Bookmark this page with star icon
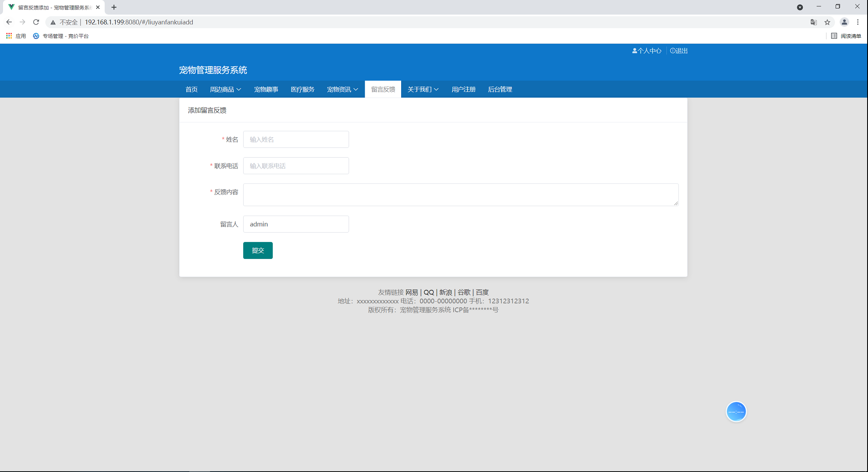The height and width of the screenshot is (472, 868). click(x=827, y=22)
